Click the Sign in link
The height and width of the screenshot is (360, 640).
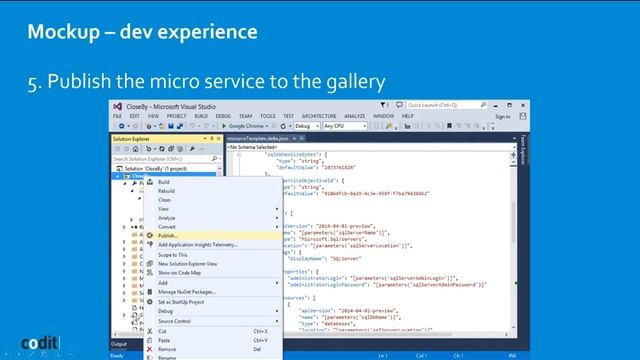(x=502, y=117)
